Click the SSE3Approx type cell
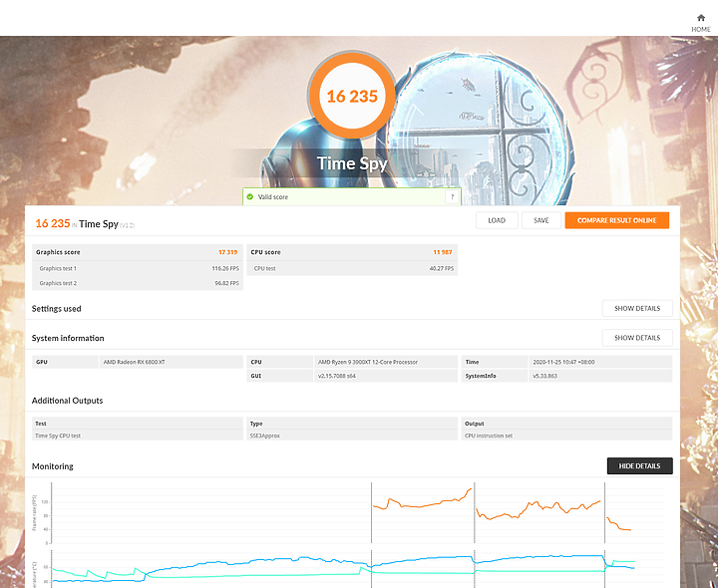718x588 pixels. (x=352, y=436)
